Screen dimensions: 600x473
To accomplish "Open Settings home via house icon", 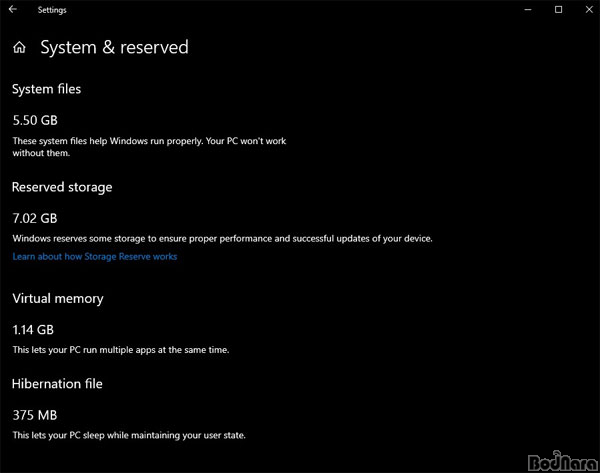I will tap(19, 47).
